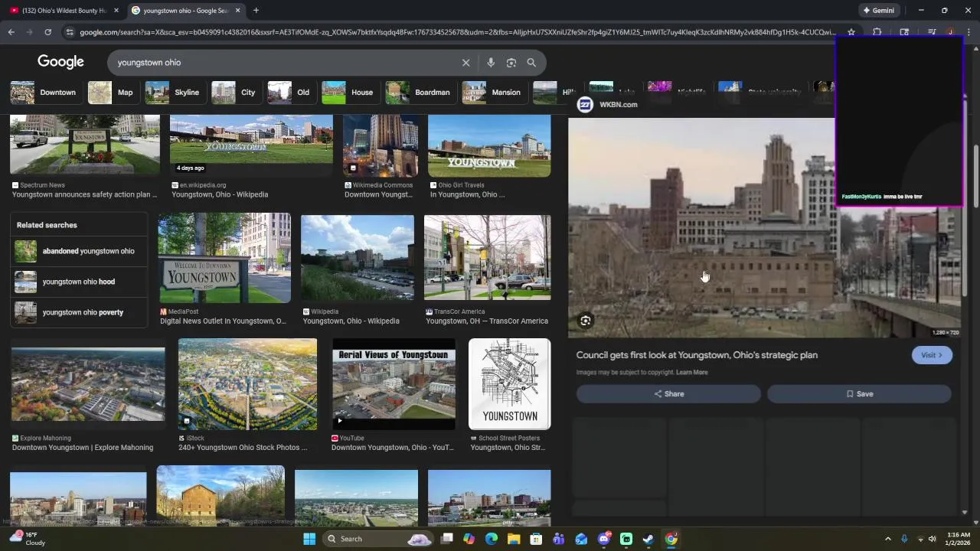Bookmark this page with the star icon

[851, 32]
